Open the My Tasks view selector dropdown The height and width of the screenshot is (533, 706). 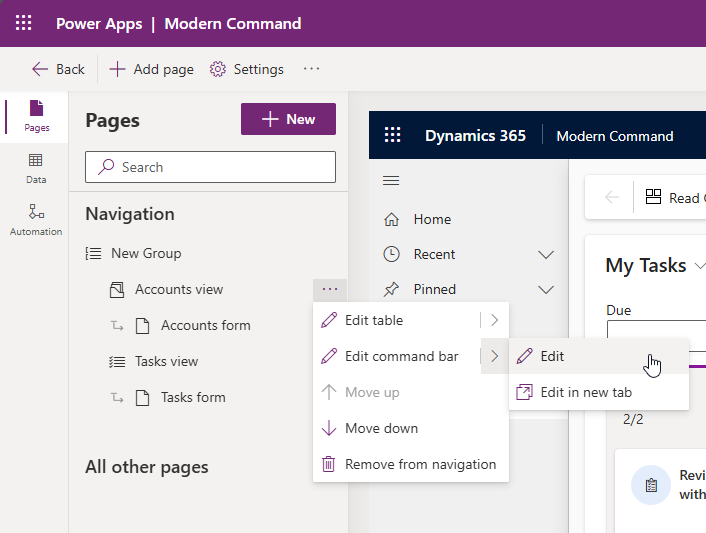tap(699, 266)
